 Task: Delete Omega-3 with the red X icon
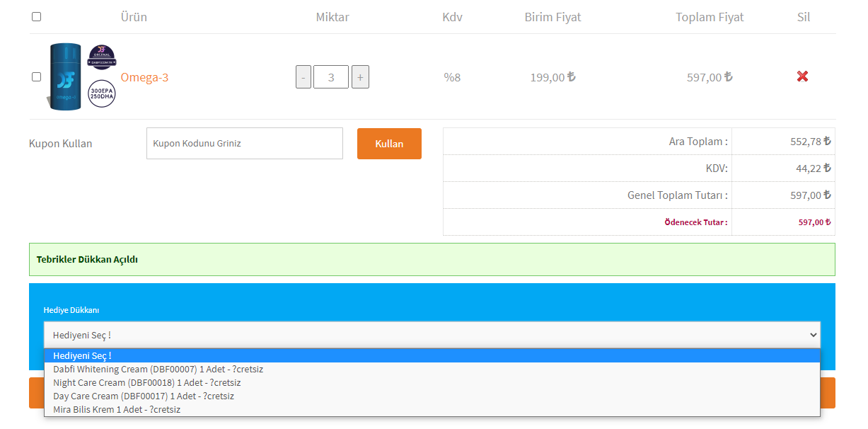(x=802, y=76)
